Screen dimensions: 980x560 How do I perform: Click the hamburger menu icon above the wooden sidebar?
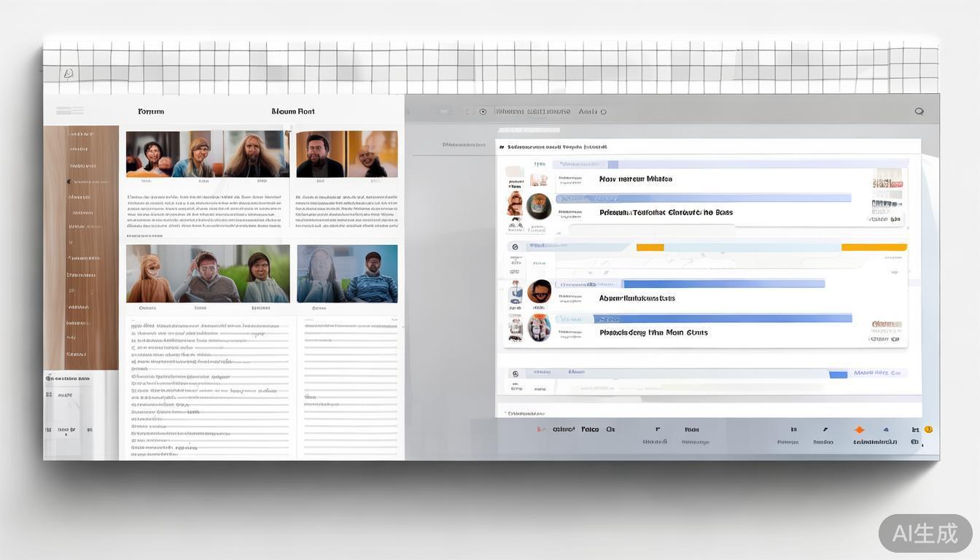pyautogui.click(x=69, y=111)
